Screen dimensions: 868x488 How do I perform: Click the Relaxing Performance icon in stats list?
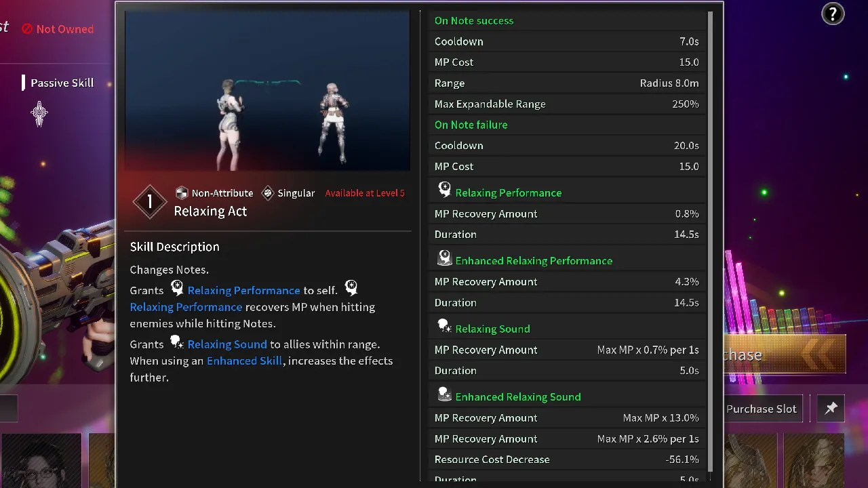coord(444,190)
